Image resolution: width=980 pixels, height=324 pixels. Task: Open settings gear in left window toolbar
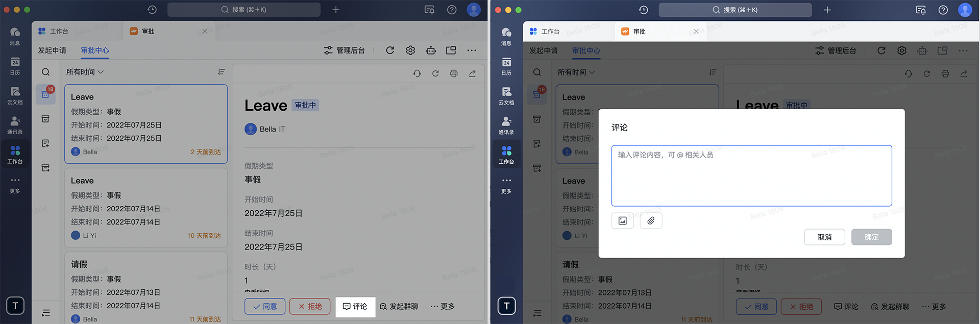click(x=410, y=50)
